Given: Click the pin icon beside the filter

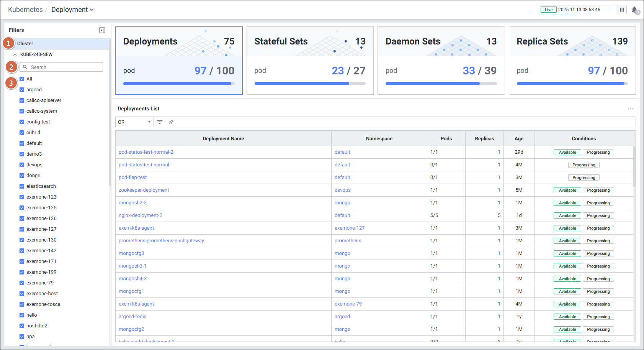Looking at the screenshot, I should pyautogui.click(x=171, y=122).
